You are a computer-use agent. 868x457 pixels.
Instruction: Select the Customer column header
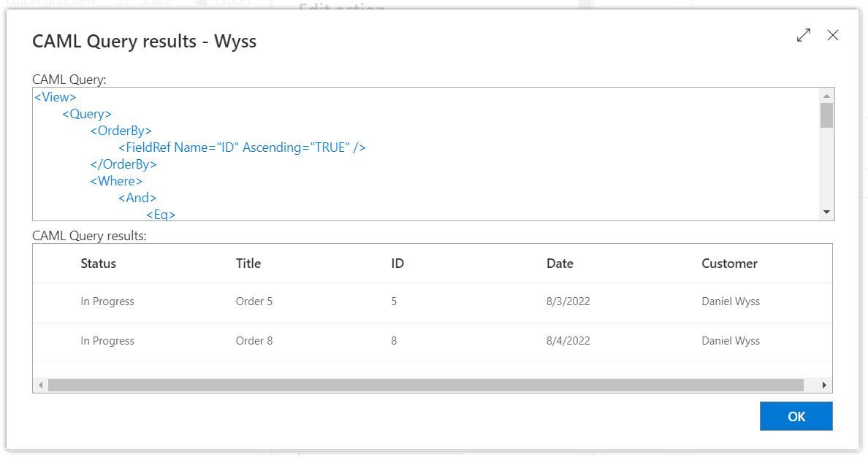[x=729, y=263]
